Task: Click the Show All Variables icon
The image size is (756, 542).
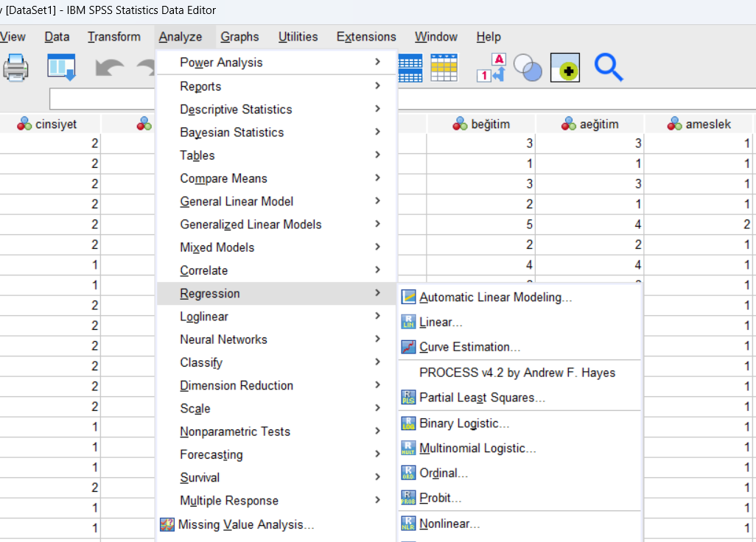Action: (x=565, y=68)
